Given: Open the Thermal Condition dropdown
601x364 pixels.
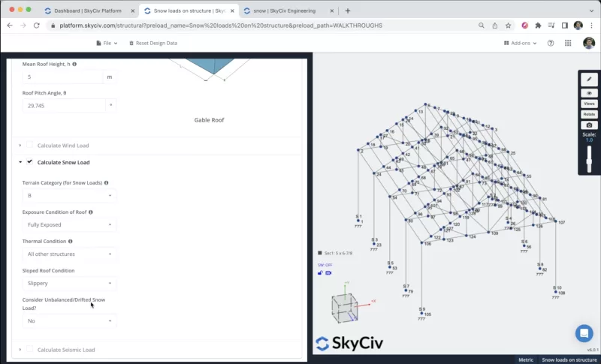Looking at the screenshot, I should click(69, 254).
